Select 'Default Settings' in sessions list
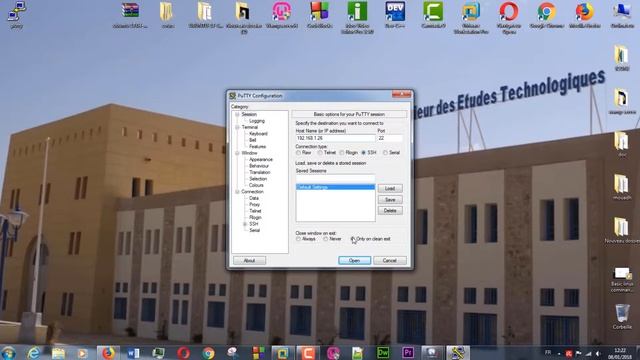Viewport: 640px width, 360px height. pyautogui.click(x=335, y=187)
